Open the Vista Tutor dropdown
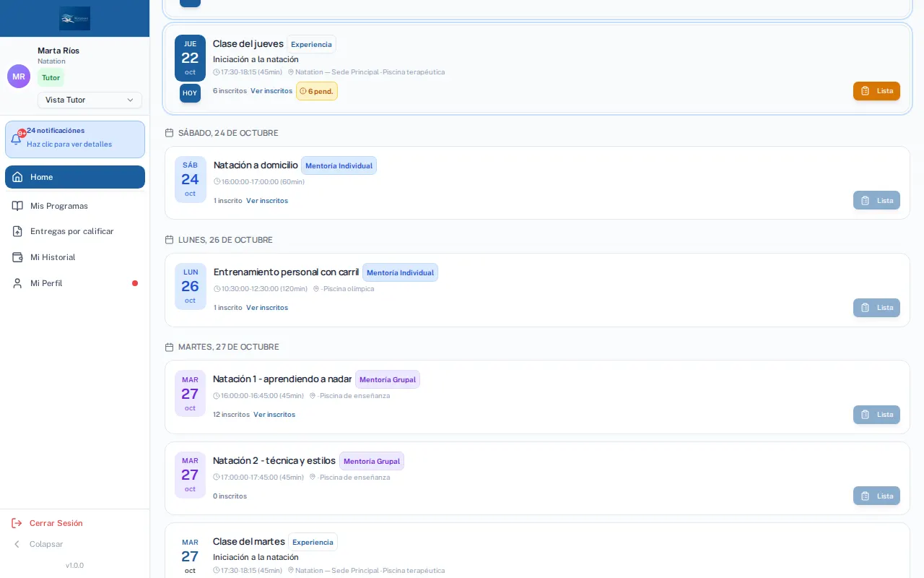 pos(90,100)
